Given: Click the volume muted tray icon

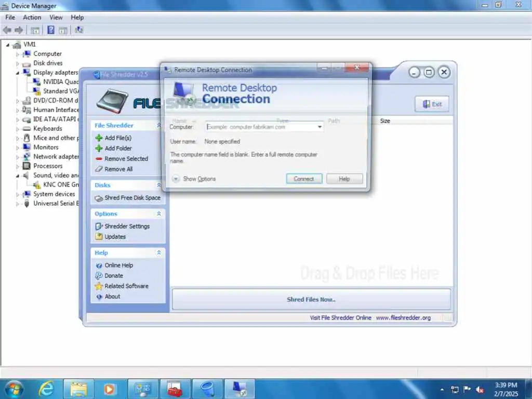Looking at the screenshot, I should tap(480, 390).
